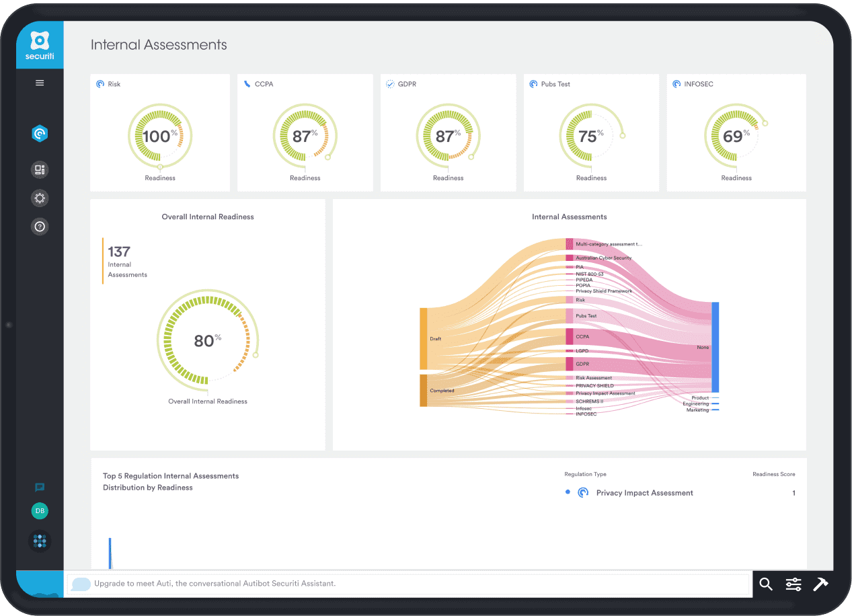This screenshot has width=852, height=616.
Task: Select the INFOSEC readiness card
Action: [x=736, y=133]
